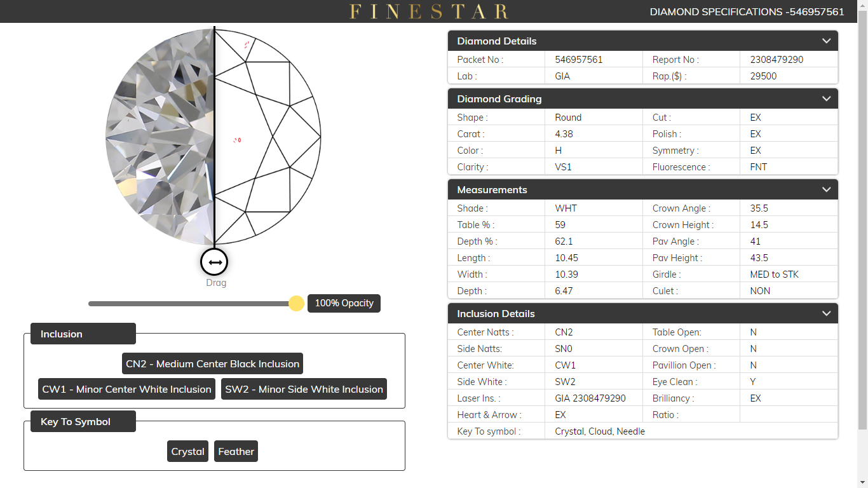
Task: Click the Table % value 59
Action: tap(560, 224)
